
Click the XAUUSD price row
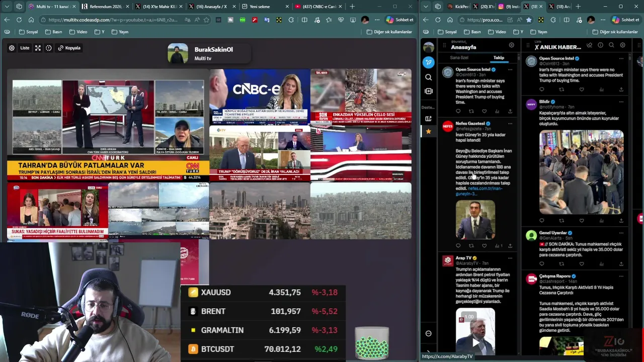pos(263,292)
